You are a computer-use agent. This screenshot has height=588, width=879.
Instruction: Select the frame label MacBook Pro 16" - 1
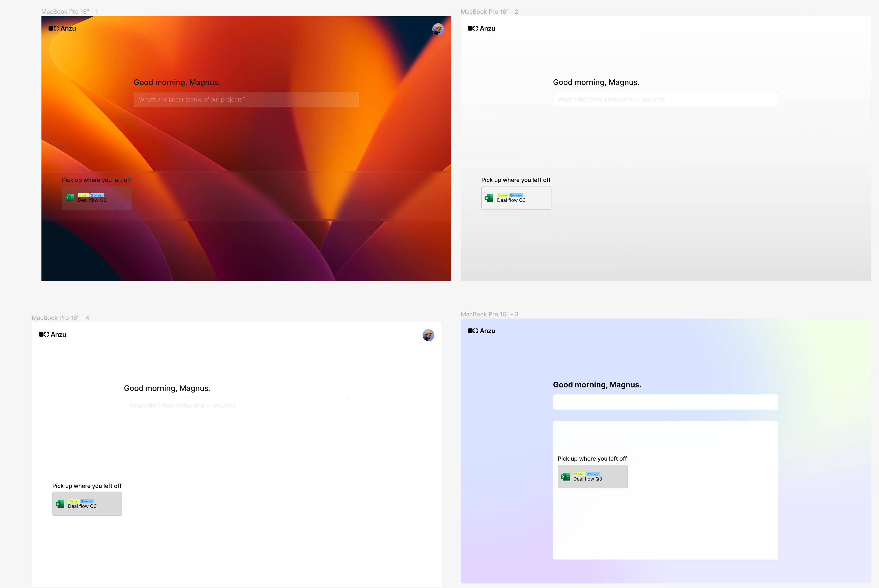point(70,12)
